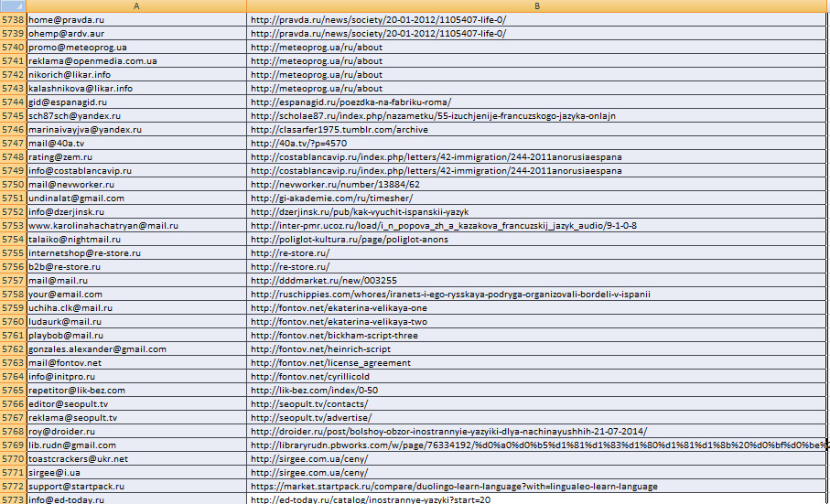
Task: Select lik-bez.com/index/0-50 URL cell
Action: [537, 391]
